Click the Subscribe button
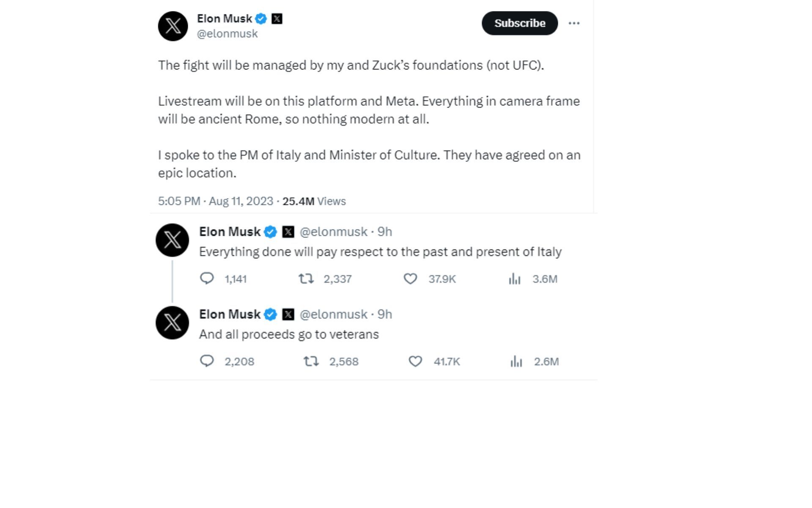The image size is (812, 508). pyautogui.click(x=519, y=23)
